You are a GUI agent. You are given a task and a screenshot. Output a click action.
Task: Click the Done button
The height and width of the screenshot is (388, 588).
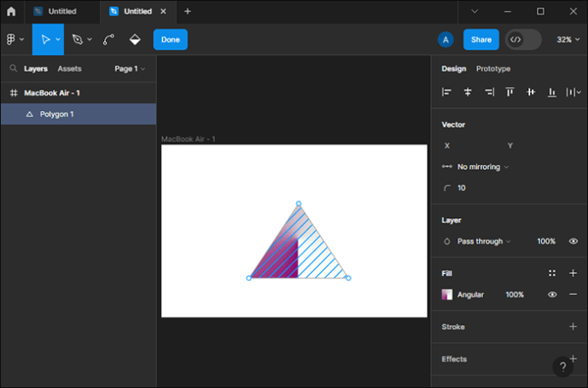(x=170, y=39)
